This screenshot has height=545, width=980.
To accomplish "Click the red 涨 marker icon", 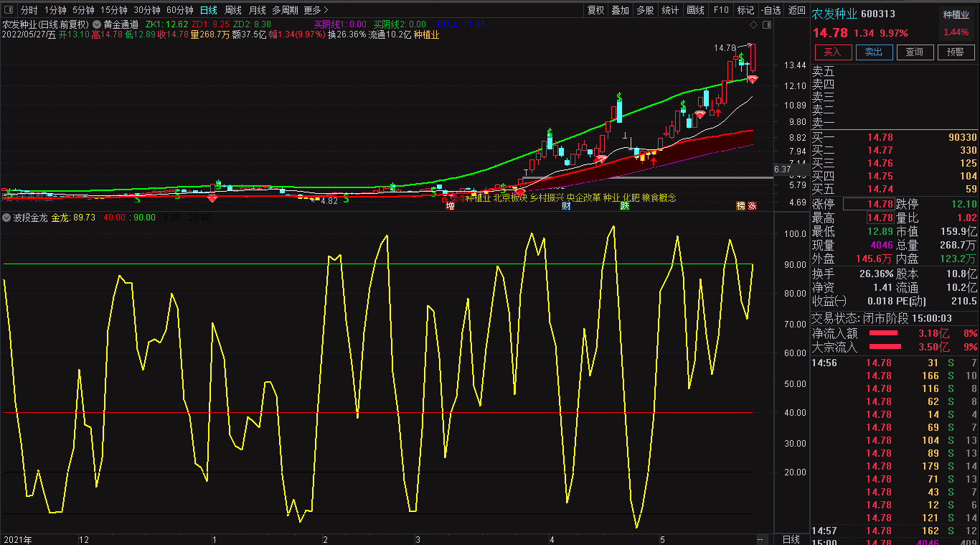I will click(x=753, y=206).
